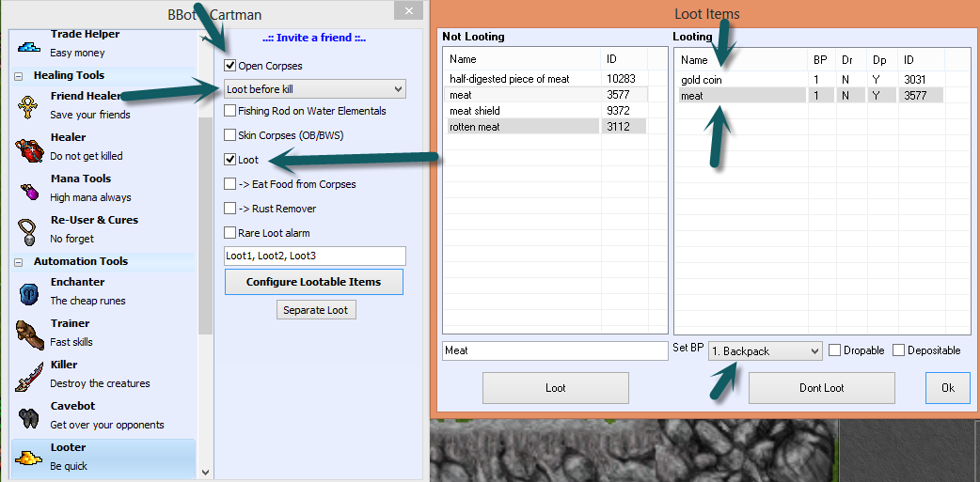The height and width of the screenshot is (482, 980).
Task: Click the Mana Tools potion icon
Action: click(28, 189)
